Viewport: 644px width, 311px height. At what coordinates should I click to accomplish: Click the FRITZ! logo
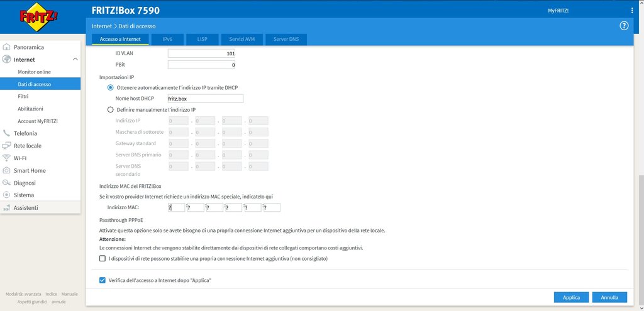click(x=39, y=17)
